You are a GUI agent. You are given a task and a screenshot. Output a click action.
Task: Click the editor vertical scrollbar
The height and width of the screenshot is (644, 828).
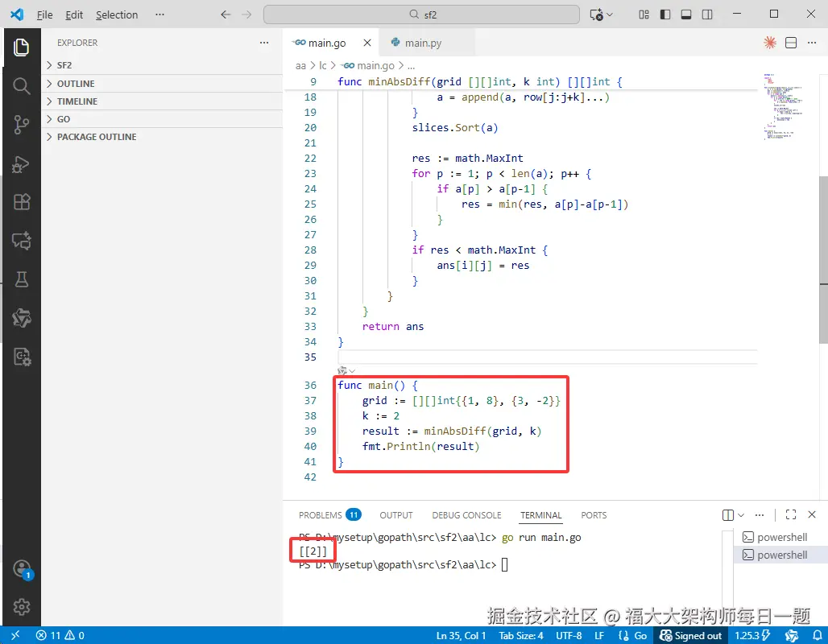823,259
